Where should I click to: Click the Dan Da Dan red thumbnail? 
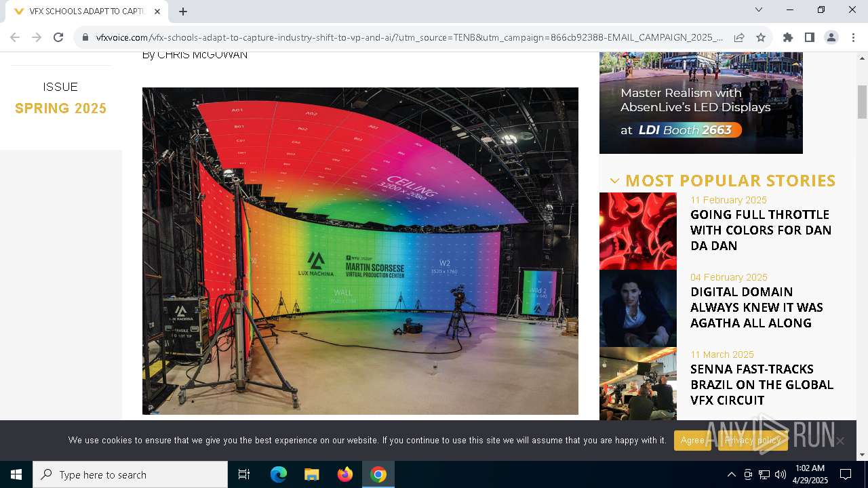click(x=638, y=231)
